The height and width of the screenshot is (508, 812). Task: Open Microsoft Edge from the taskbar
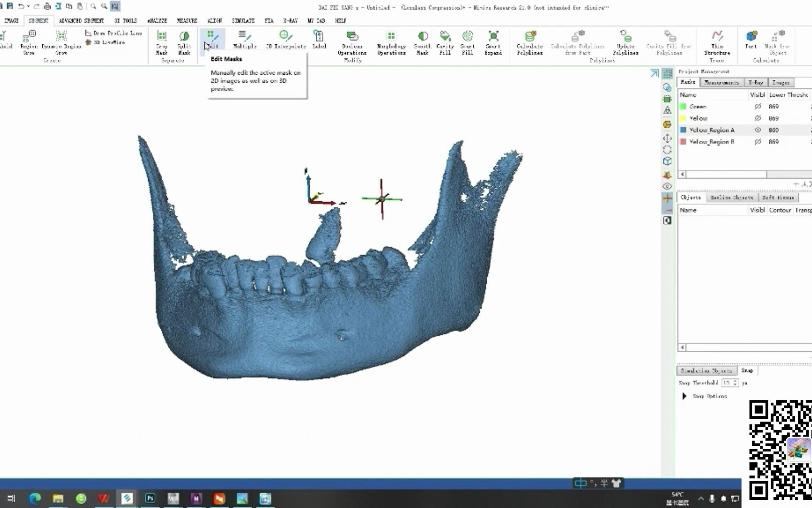35,498
